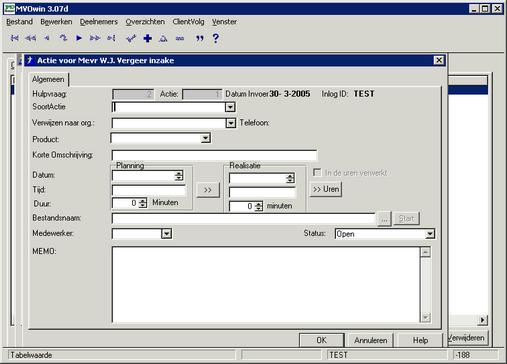Viewport: 507px width, 364px height.
Task: Click the date value '30- 3-2005'
Action: pyautogui.click(x=290, y=94)
